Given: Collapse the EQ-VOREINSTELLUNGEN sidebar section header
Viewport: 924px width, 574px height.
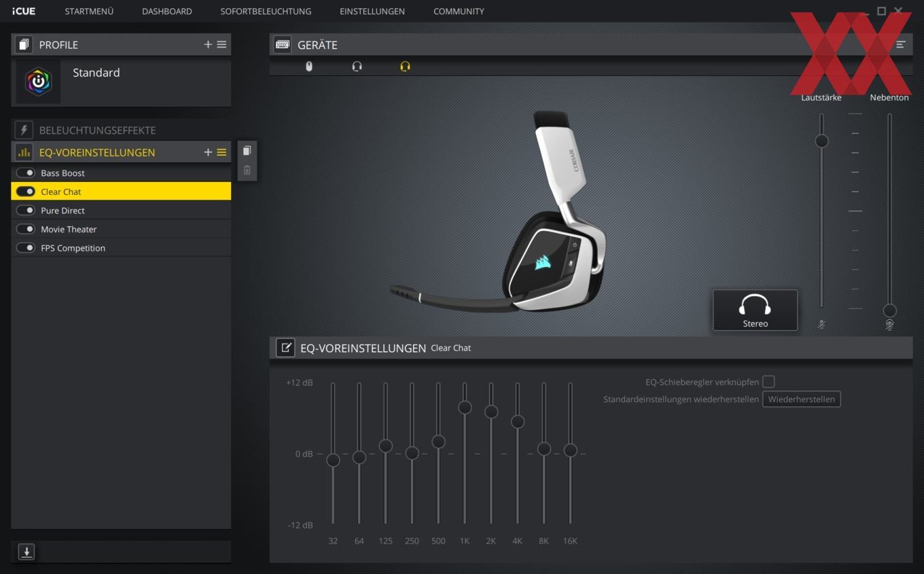Looking at the screenshot, I should 121,152.
